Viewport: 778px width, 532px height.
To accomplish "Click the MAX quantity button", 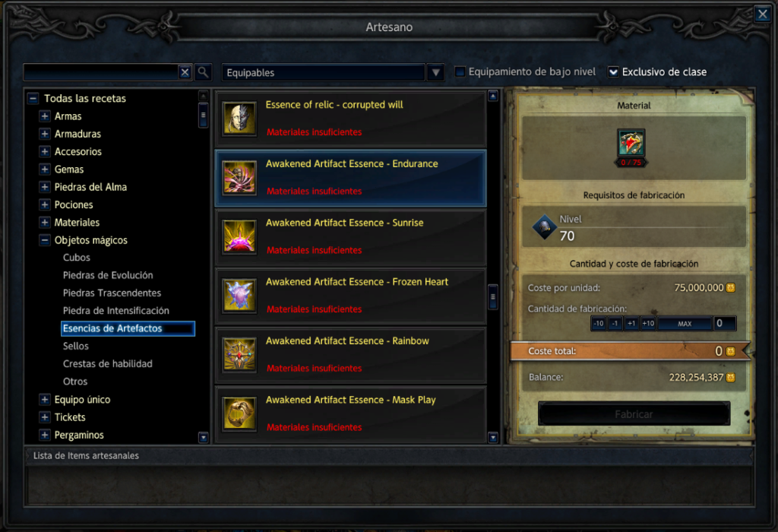I will (x=685, y=324).
